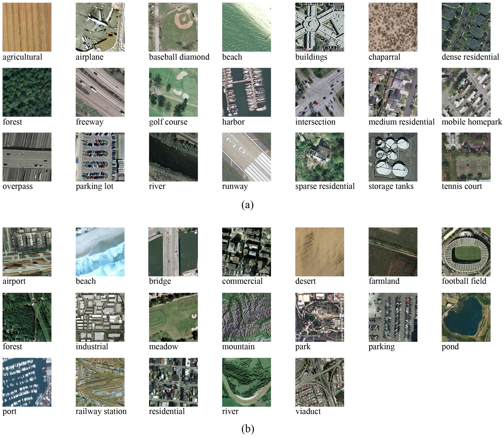Select the mountain terrain image
This screenshot has height=438, width=504.
(x=246, y=317)
